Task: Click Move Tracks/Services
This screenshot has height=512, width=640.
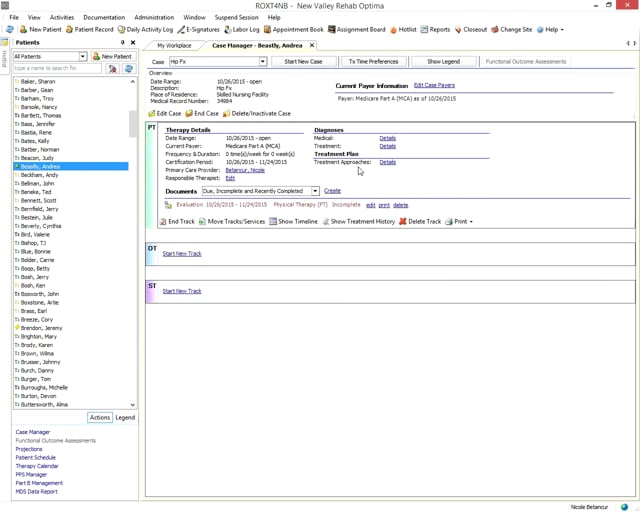Action: pos(231,221)
